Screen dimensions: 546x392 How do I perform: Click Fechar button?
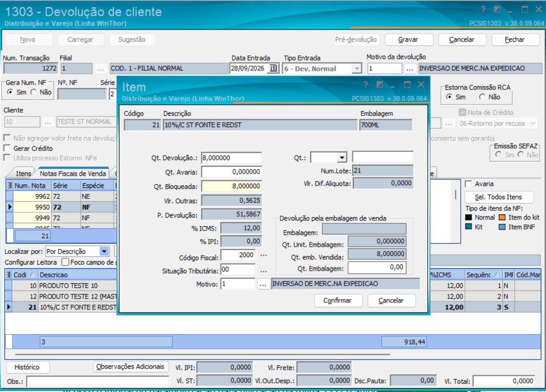[515, 40]
